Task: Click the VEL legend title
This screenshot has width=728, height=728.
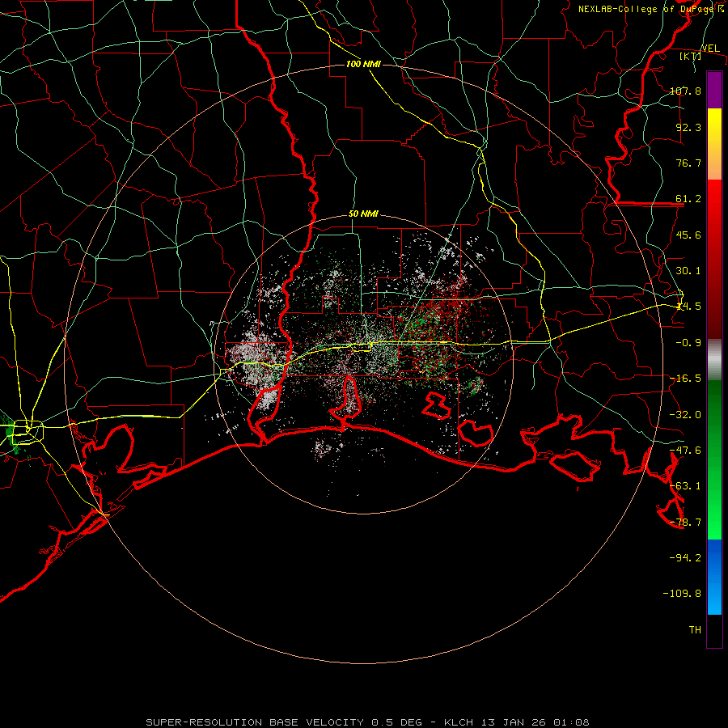Action: (x=710, y=49)
